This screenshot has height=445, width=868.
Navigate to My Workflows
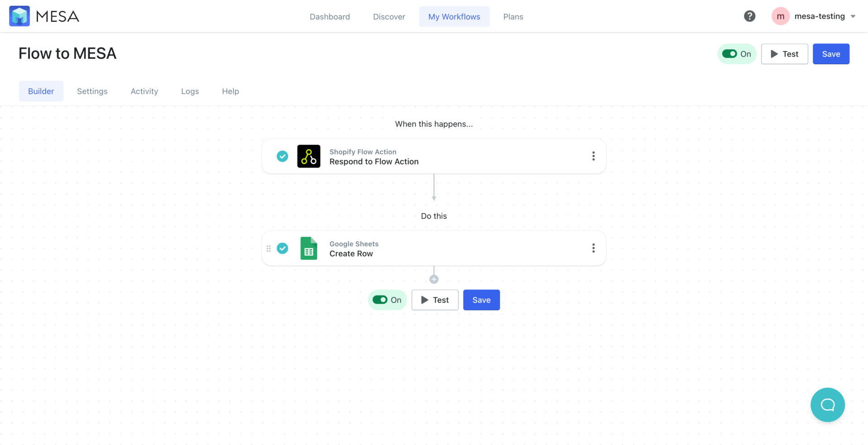pos(454,16)
